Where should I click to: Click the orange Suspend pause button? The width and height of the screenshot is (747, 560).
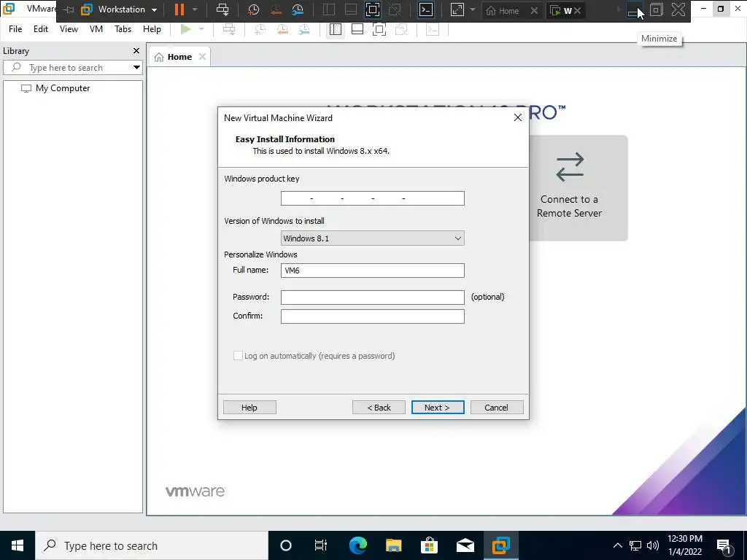(179, 9)
